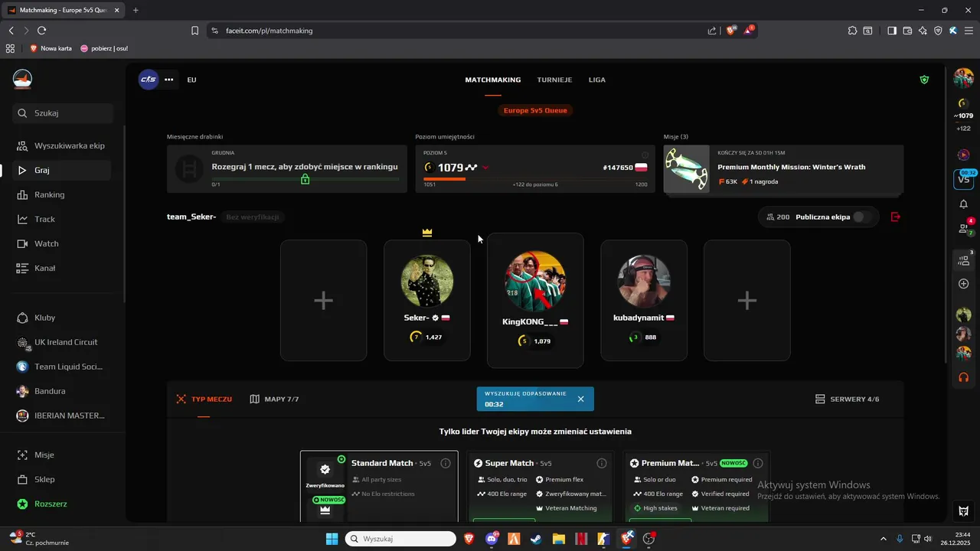980x551 pixels.
Task: Open Kanał in the sidebar
Action: pos(63,268)
